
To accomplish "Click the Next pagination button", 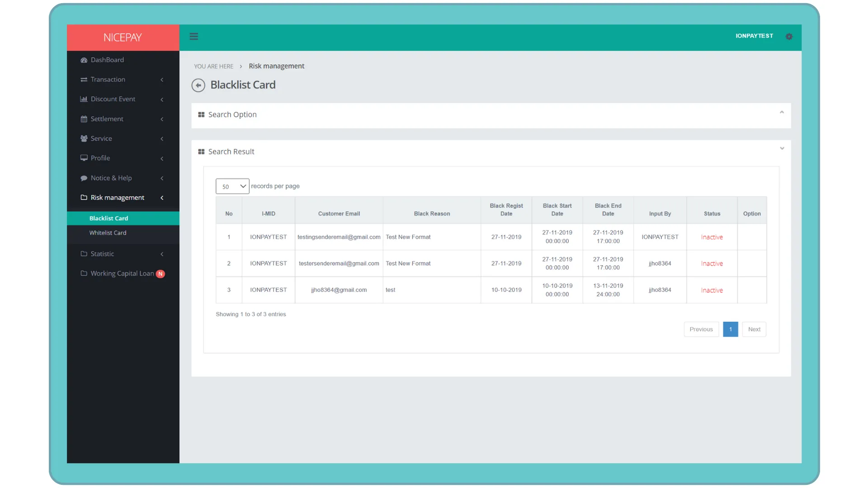I will click(x=754, y=329).
